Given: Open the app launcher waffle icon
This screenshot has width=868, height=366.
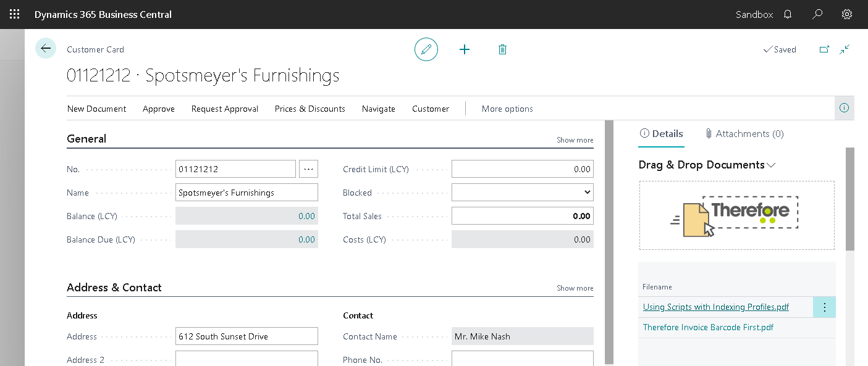Looking at the screenshot, I should (14, 14).
